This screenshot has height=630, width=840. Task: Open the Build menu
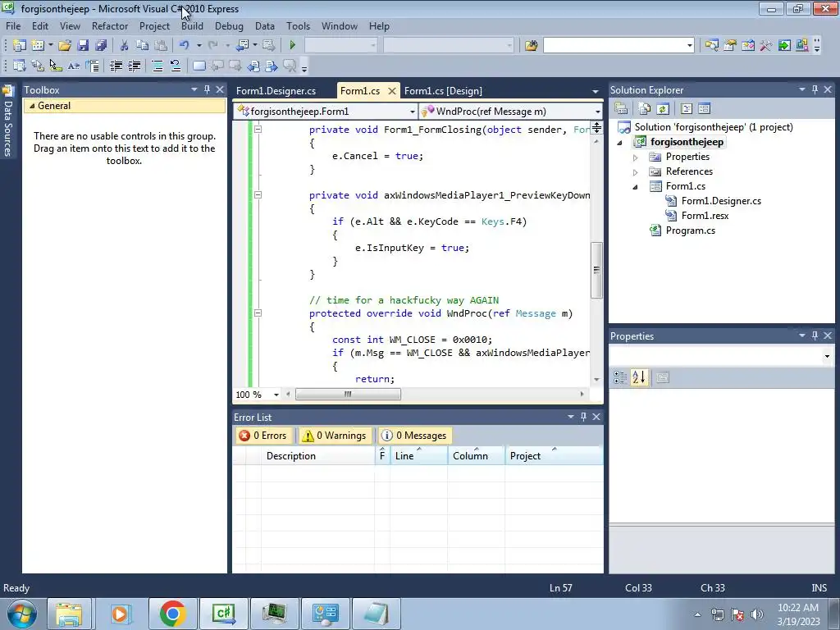[x=192, y=26]
